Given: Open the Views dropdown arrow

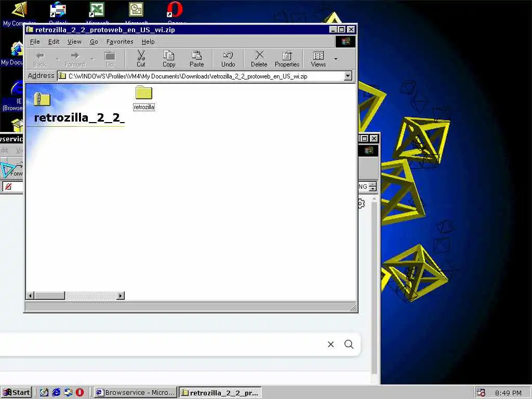Looking at the screenshot, I should click(x=336, y=59).
